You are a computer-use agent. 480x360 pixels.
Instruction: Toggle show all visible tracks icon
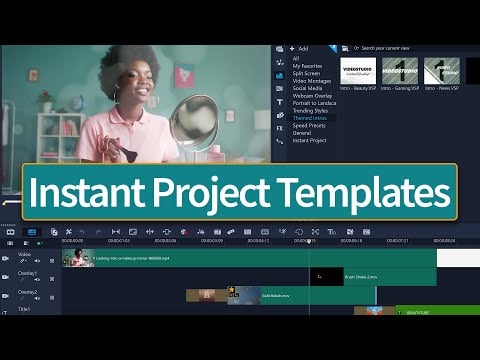(x=10, y=243)
